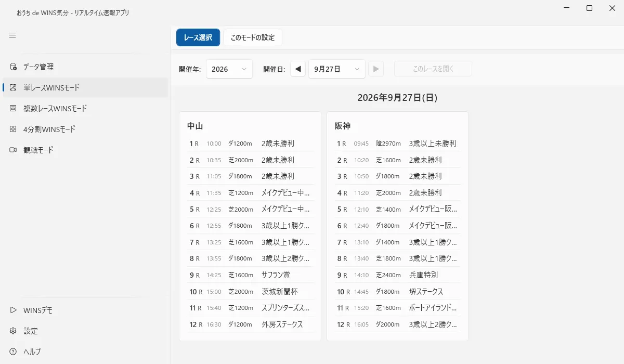Image resolution: width=624 pixels, height=364 pixels.
Task: Select 中山 9R サフラン賞
Action: (x=250, y=275)
